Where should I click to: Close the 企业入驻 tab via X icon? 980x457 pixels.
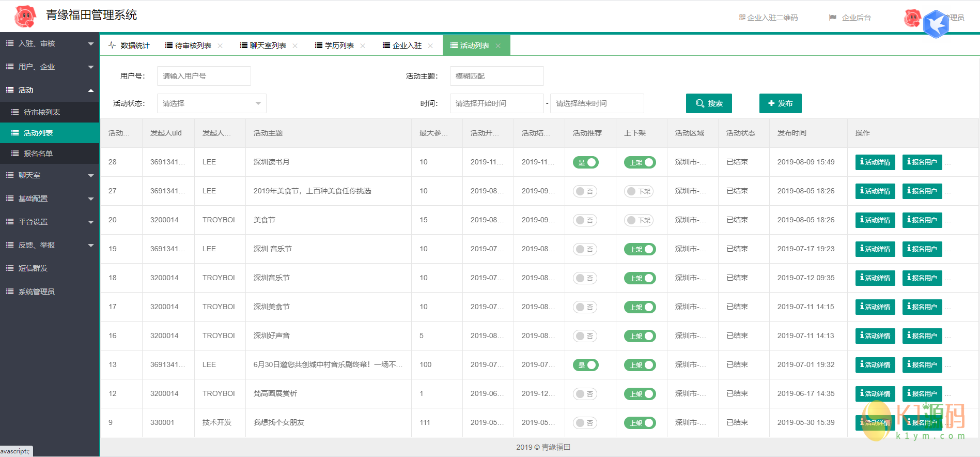(430, 46)
